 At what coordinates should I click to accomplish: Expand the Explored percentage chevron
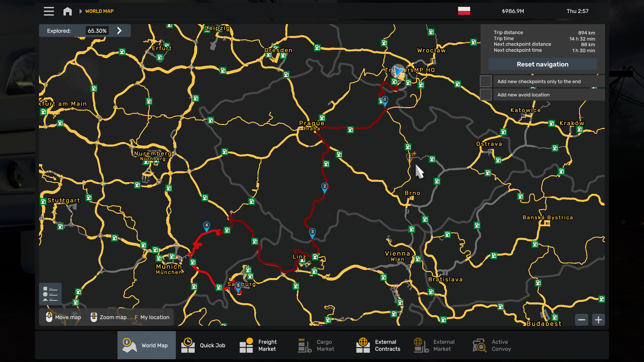[x=119, y=31]
